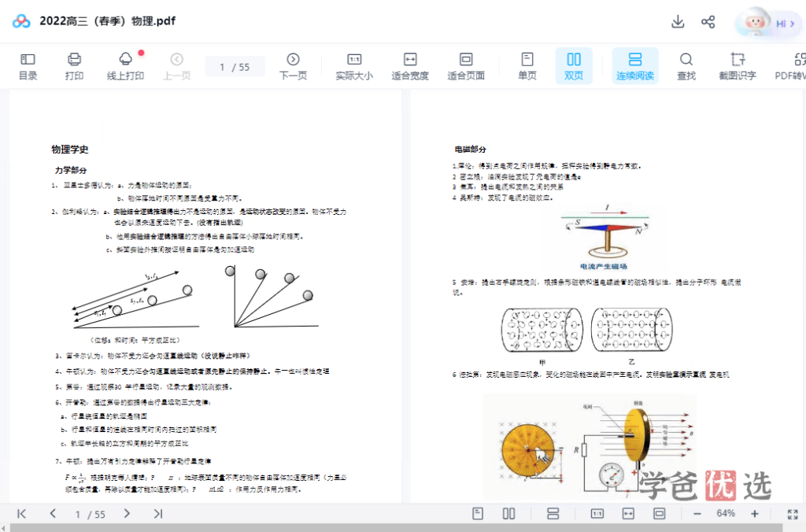
Task: Click the top page number input field
Action: [x=235, y=67]
